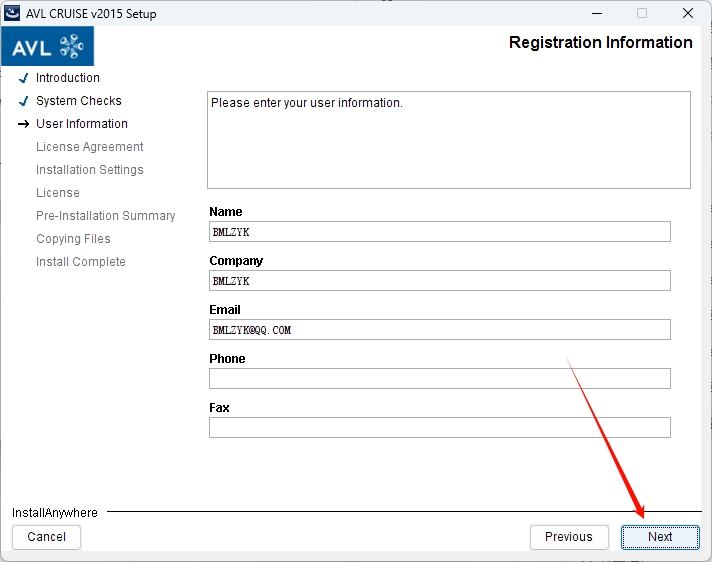Click the AVL logo in the header
This screenshot has height=562, width=712.
click(48, 46)
